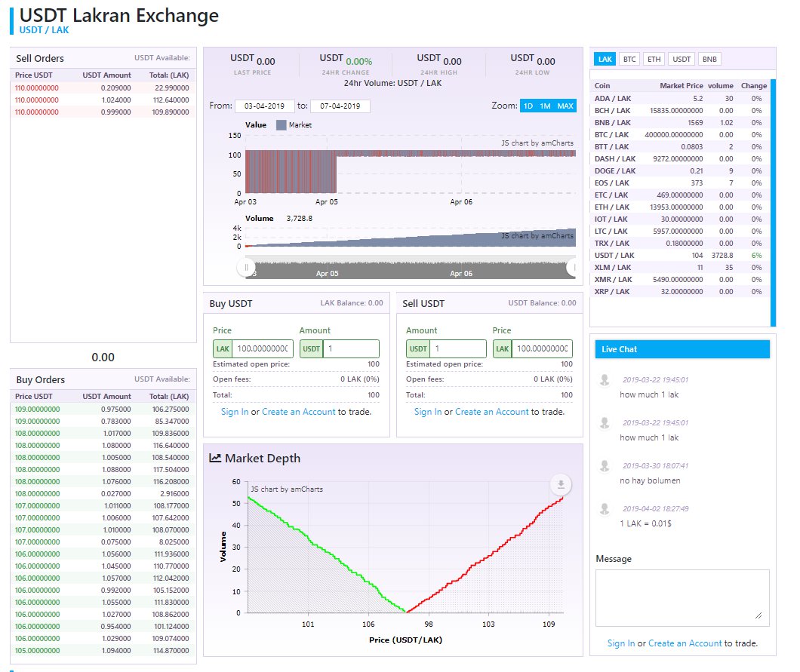This screenshot has height=672, width=800.
Task: Click Create an Account under Buy USDT
Action: [x=298, y=412]
